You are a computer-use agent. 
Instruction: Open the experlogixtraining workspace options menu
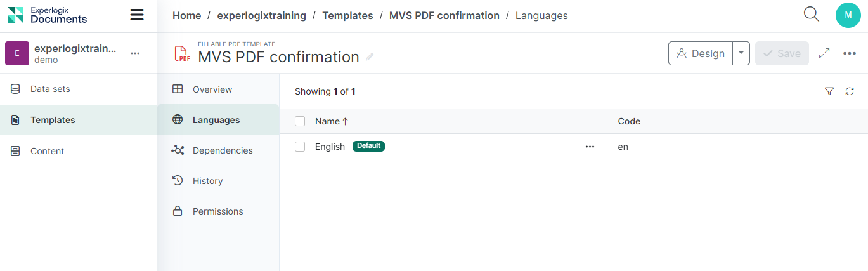(135, 53)
